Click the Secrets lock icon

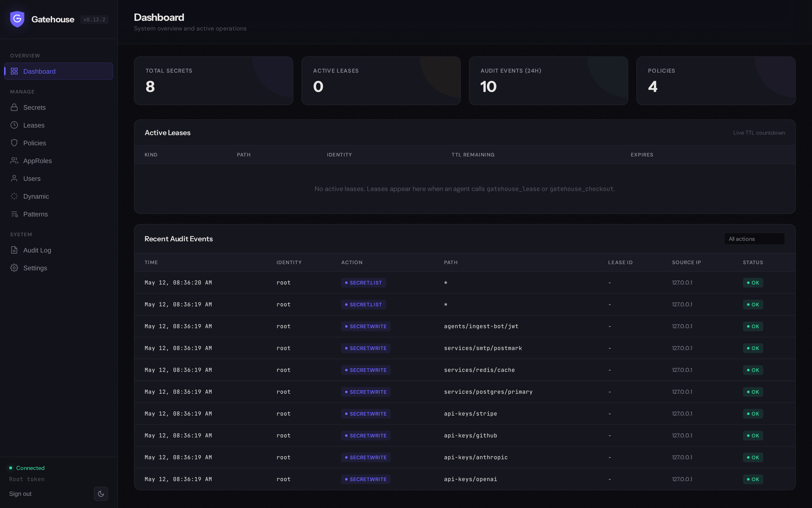click(14, 107)
